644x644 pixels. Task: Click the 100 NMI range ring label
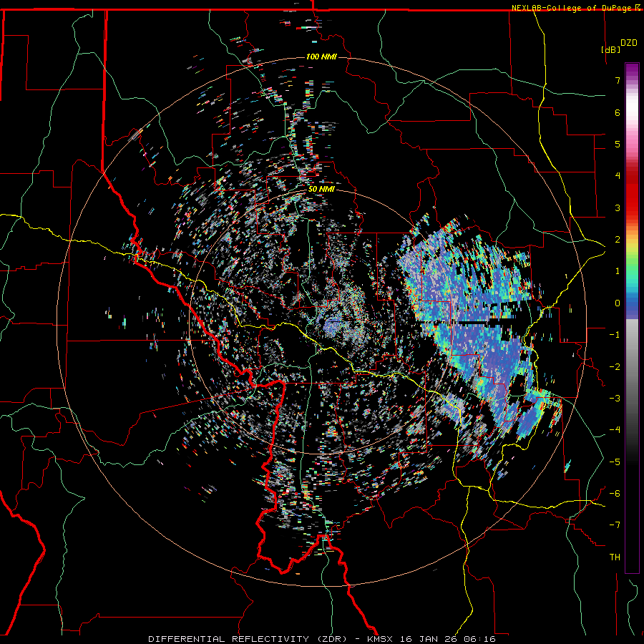(321, 57)
